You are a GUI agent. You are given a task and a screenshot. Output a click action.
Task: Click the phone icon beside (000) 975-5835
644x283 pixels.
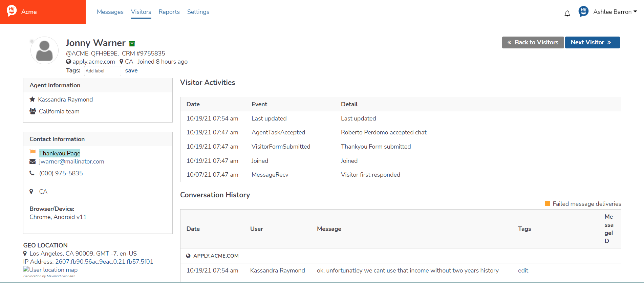[x=32, y=173]
